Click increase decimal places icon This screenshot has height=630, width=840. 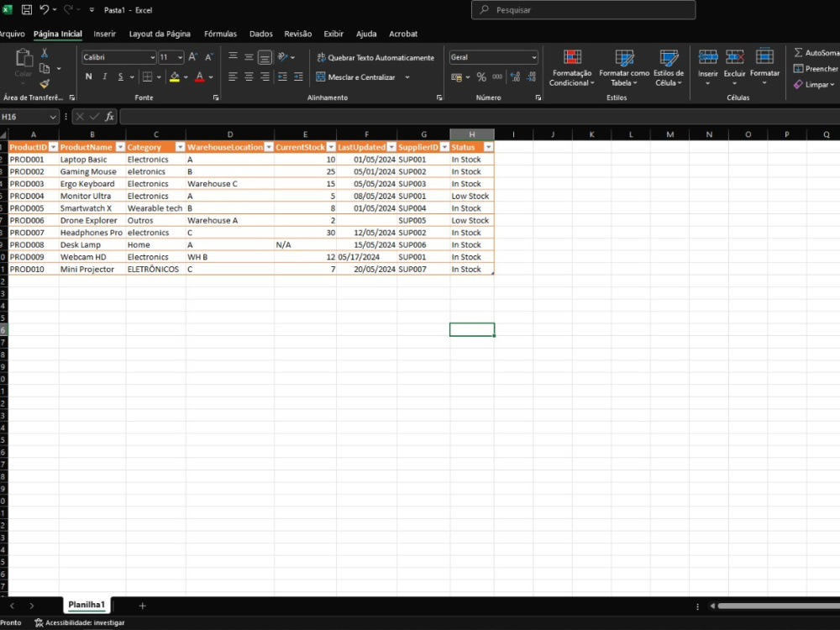515,77
